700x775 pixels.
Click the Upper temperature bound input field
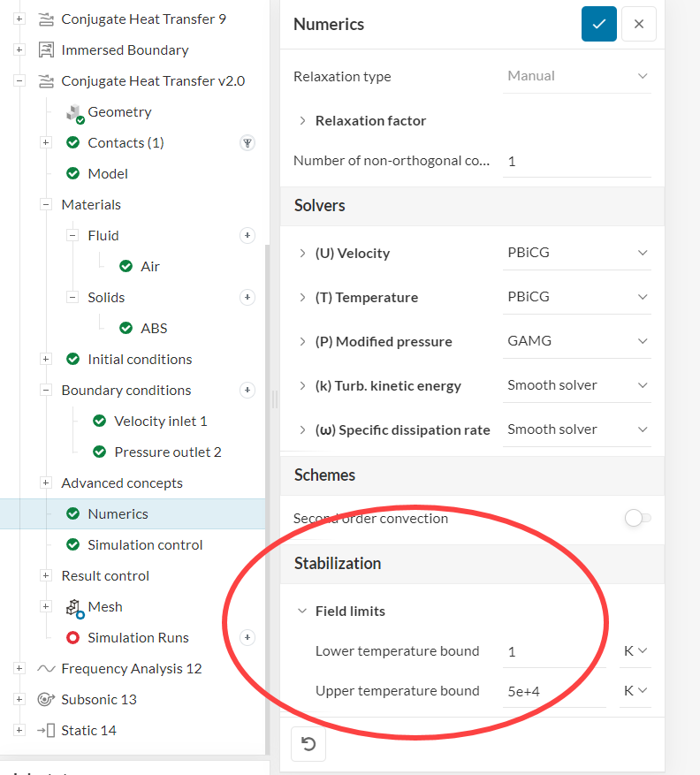click(553, 691)
